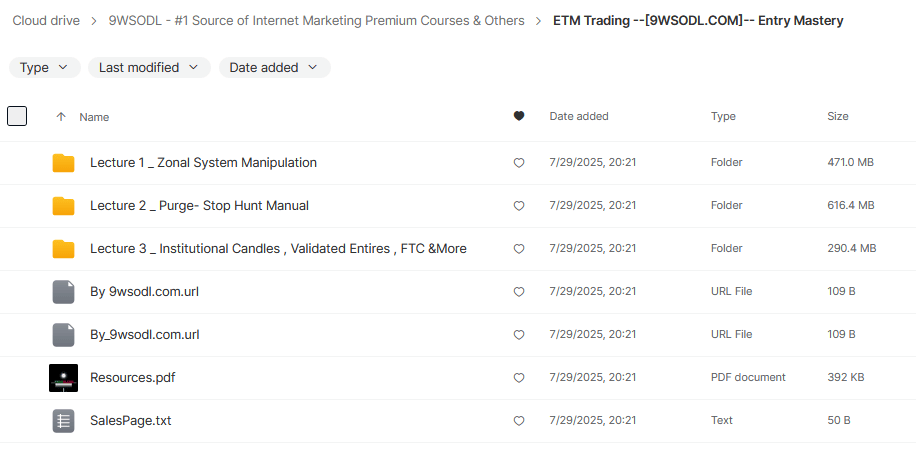Click the Lecture 3 folder icon
The image size is (916, 458).
pyautogui.click(x=63, y=249)
